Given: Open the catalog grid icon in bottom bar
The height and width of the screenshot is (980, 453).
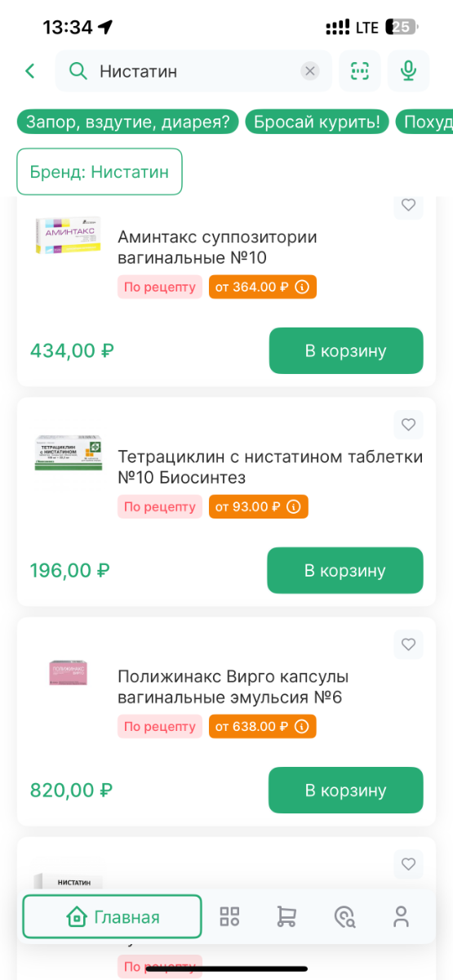Looking at the screenshot, I should pos(230,917).
